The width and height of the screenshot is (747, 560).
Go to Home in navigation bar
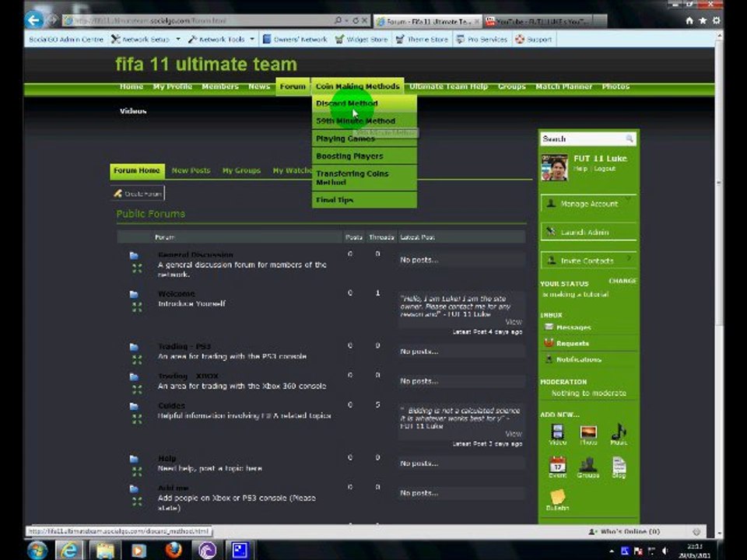click(132, 86)
